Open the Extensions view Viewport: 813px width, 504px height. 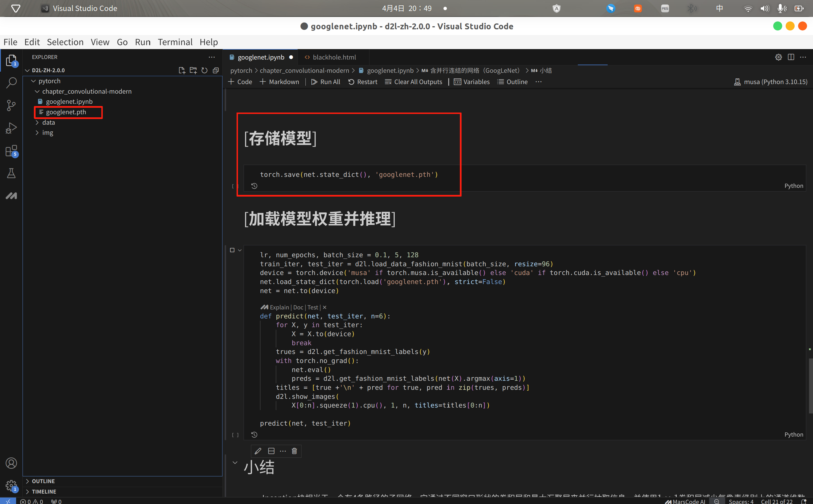(11, 151)
